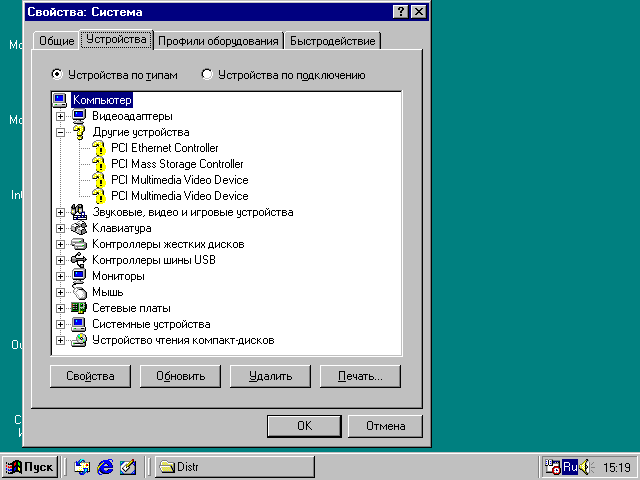640x480 pixels.
Task: Select Системные устройства text label
Action: [151, 324]
